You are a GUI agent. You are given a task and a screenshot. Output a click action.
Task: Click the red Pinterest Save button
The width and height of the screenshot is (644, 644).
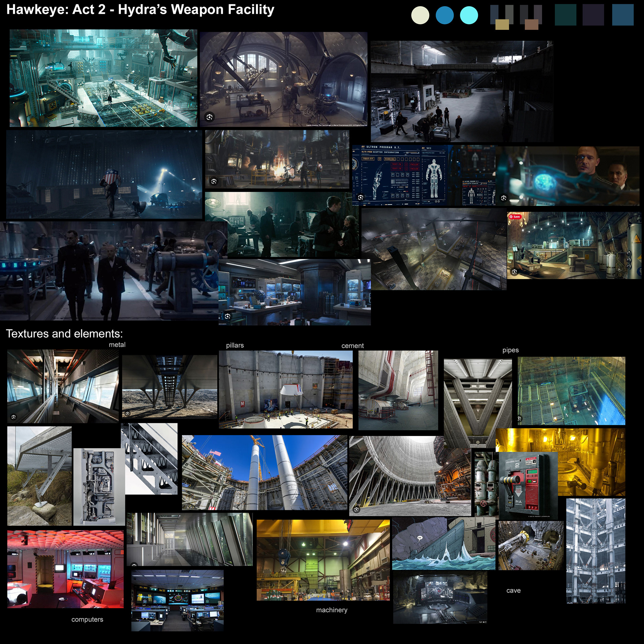pyautogui.click(x=515, y=217)
